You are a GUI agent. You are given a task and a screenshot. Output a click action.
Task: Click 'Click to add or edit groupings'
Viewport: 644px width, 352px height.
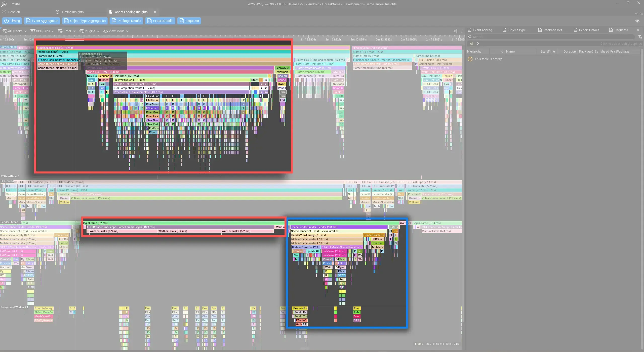click(621, 44)
